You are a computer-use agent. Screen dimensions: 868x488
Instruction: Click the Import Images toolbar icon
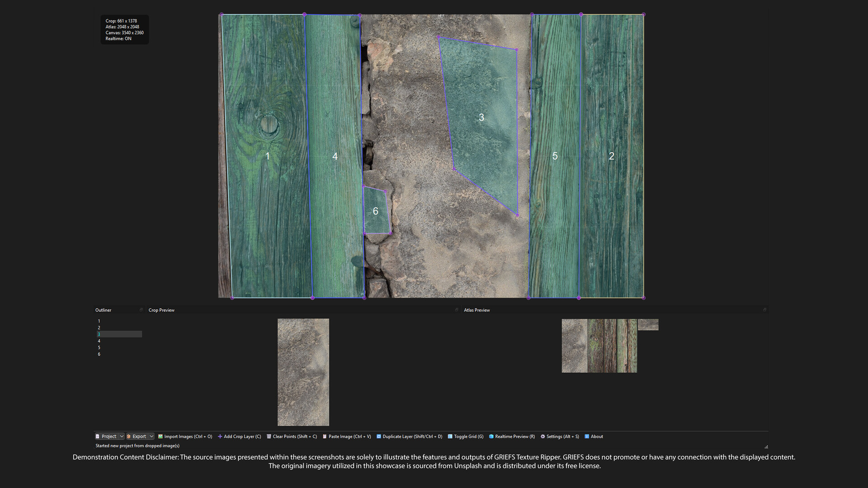point(160,436)
